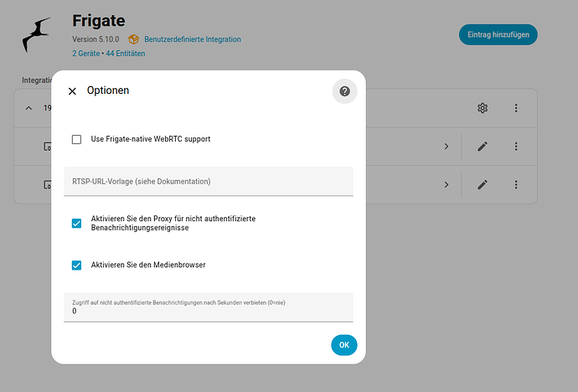Click the pencil edit icon of the second sub-entry

(x=483, y=184)
